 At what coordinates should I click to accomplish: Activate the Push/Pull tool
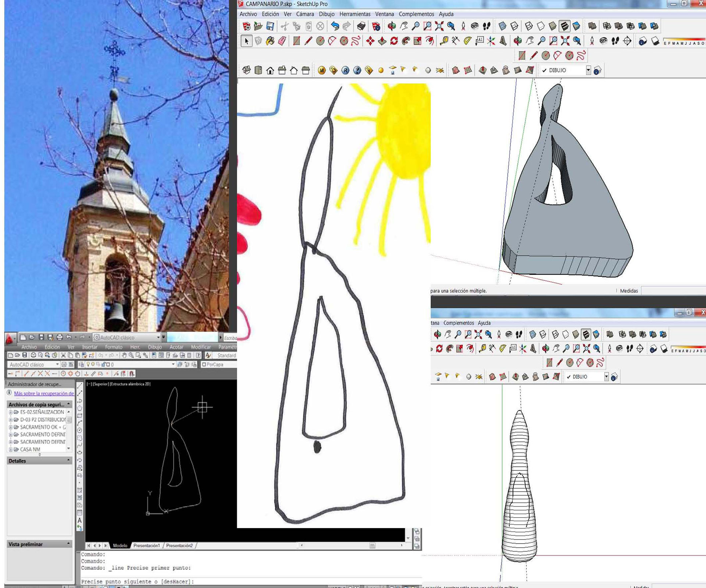tap(382, 41)
